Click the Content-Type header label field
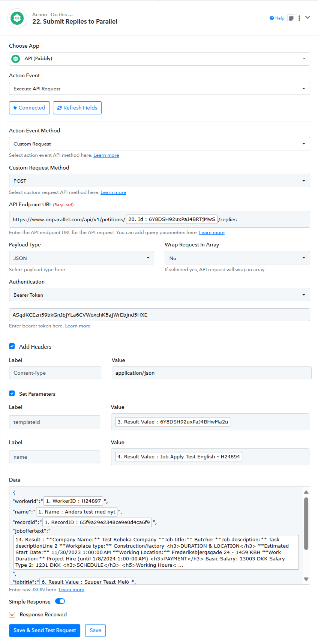 [x=55, y=373]
